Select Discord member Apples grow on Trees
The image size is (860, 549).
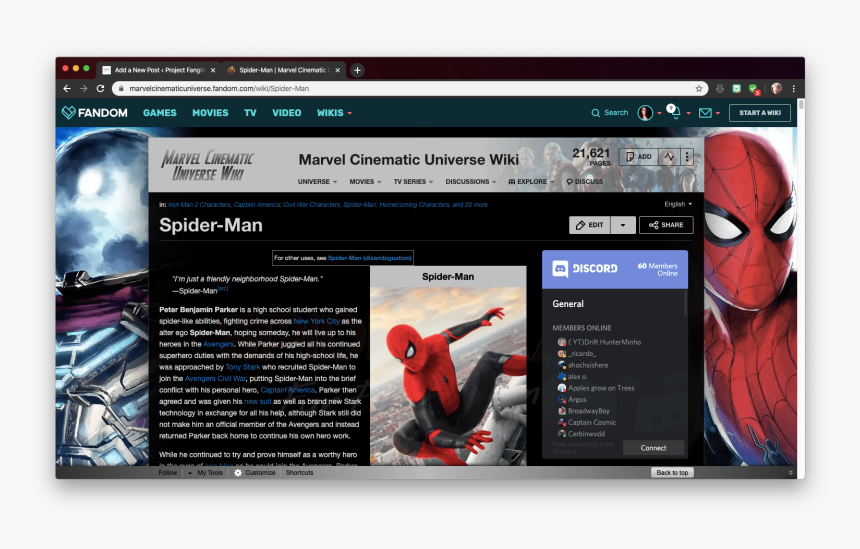[x=596, y=388]
